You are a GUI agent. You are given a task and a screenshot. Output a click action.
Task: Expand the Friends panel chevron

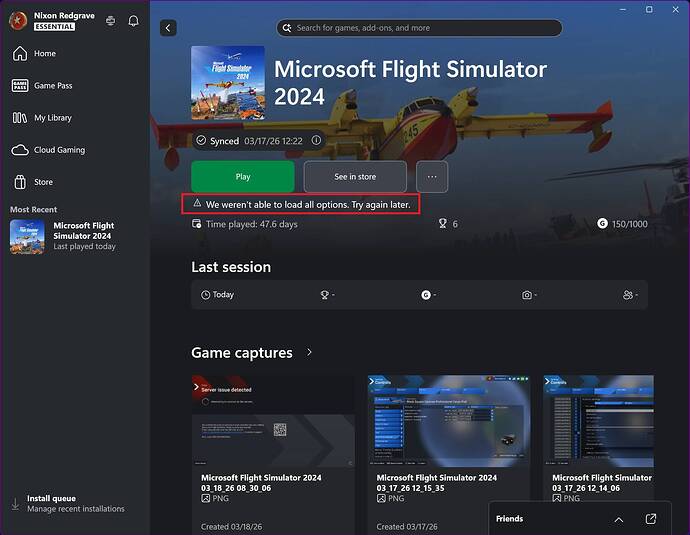tap(619, 520)
